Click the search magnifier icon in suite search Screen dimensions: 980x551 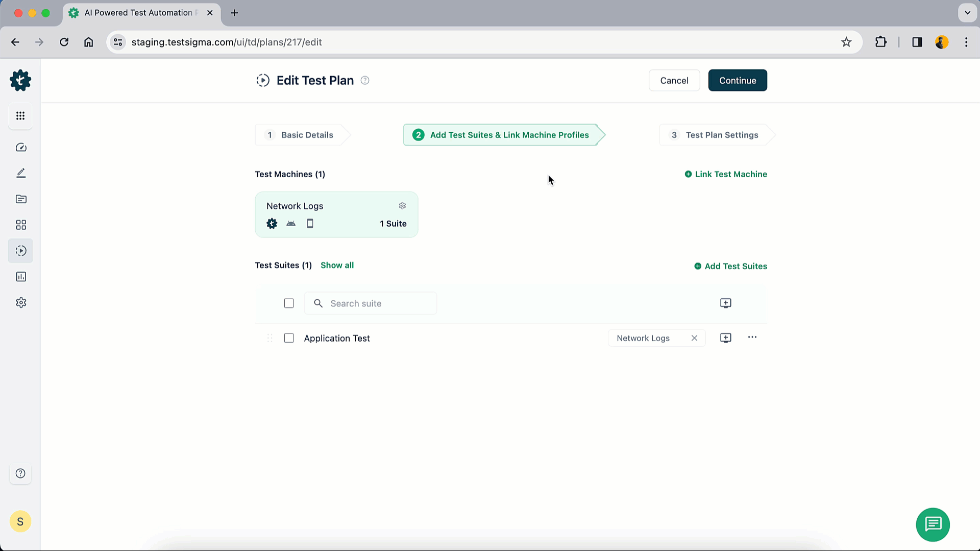click(x=318, y=303)
